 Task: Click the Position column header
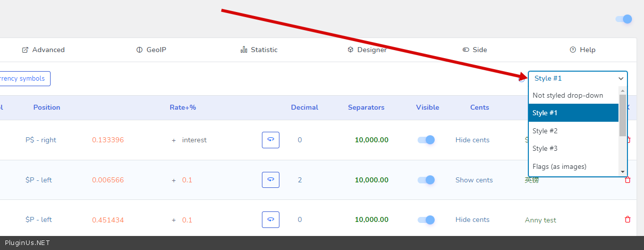coord(47,107)
